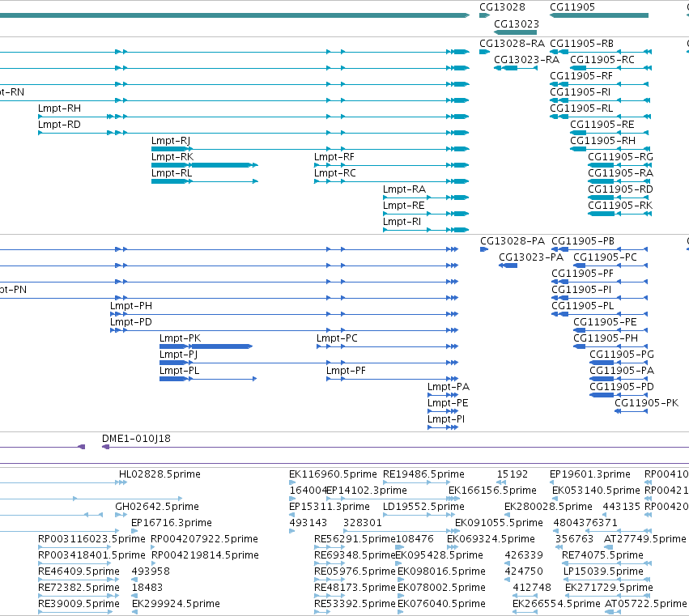Image resolution: width=689 pixels, height=616 pixels.
Task: Select transcript CG13023-RA
Action: (x=526, y=60)
